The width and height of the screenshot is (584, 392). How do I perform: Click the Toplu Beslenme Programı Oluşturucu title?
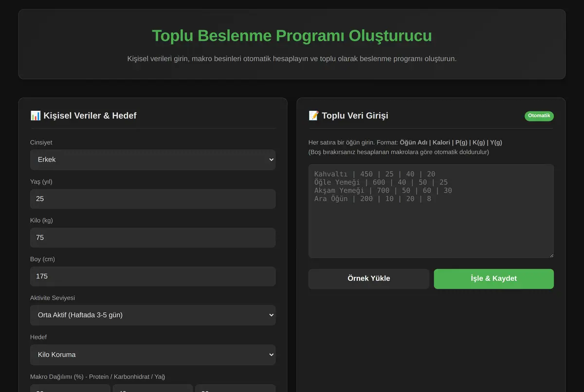coord(292,36)
